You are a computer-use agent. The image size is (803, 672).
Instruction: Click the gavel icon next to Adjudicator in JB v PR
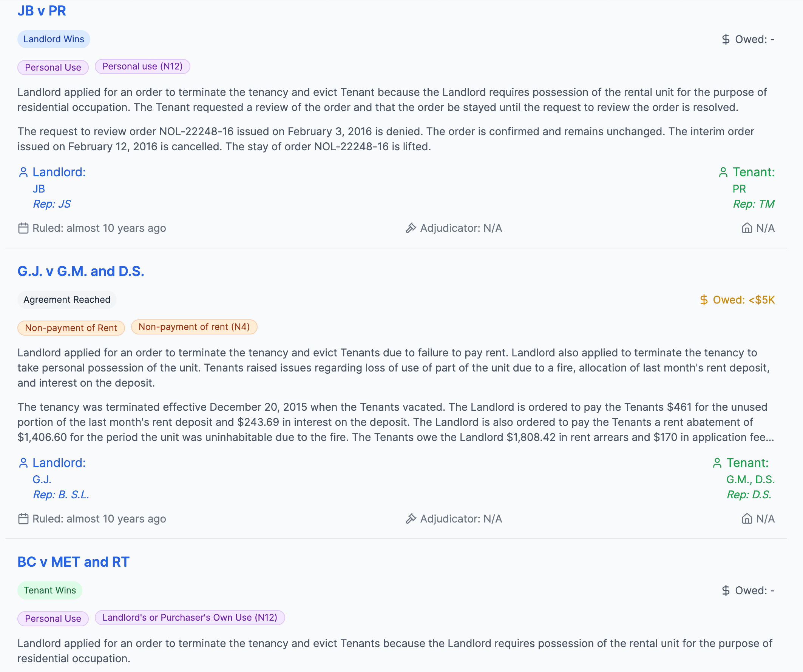(411, 228)
